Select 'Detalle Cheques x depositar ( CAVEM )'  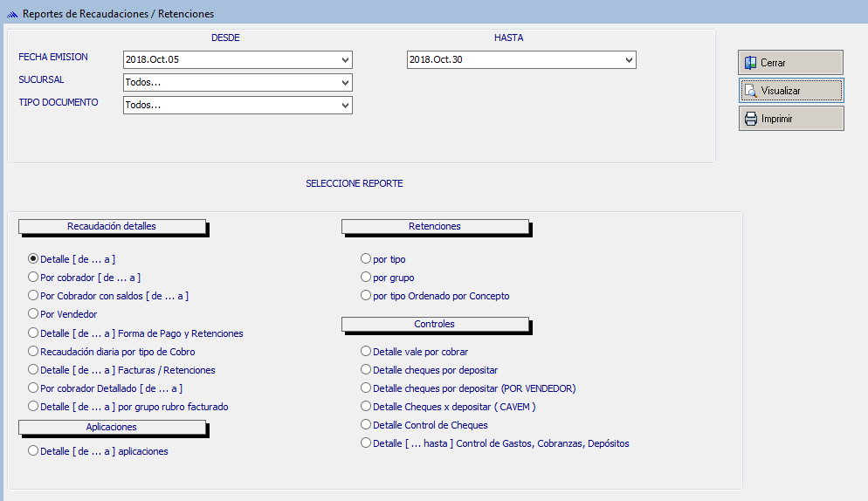pos(366,407)
